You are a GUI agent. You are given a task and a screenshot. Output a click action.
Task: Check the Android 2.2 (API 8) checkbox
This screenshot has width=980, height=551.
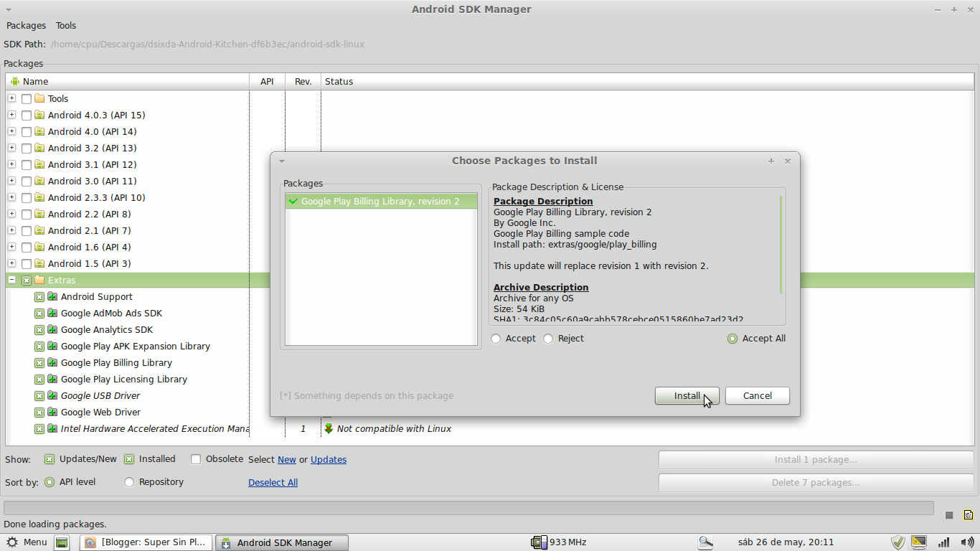pyautogui.click(x=27, y=215)
